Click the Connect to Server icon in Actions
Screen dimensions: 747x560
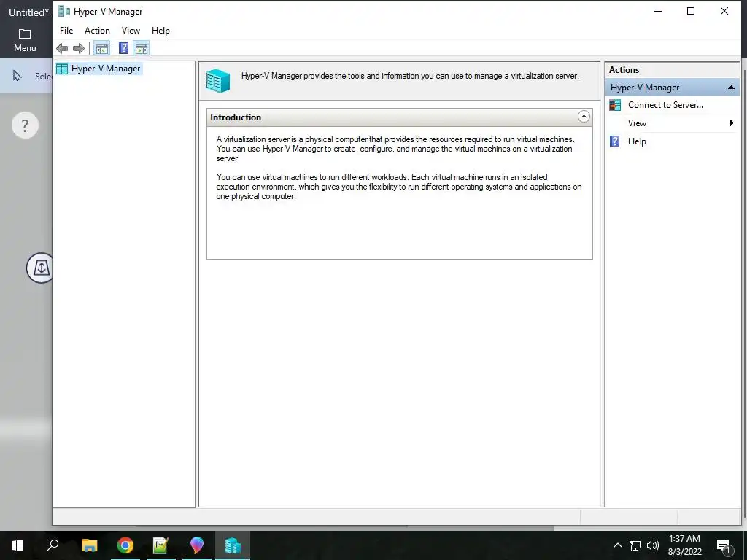[x=615, y=105]
